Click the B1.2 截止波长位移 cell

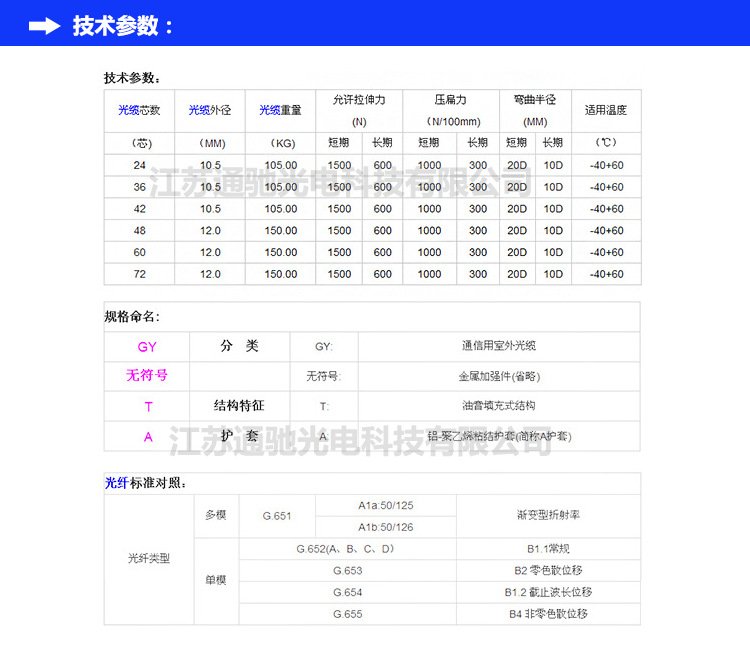548,593
